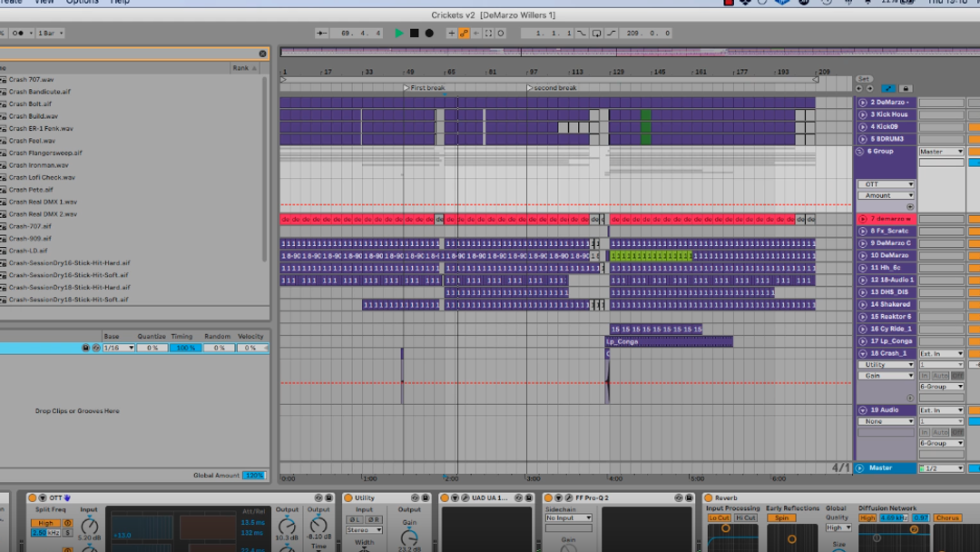Open the Options menu

82,3
